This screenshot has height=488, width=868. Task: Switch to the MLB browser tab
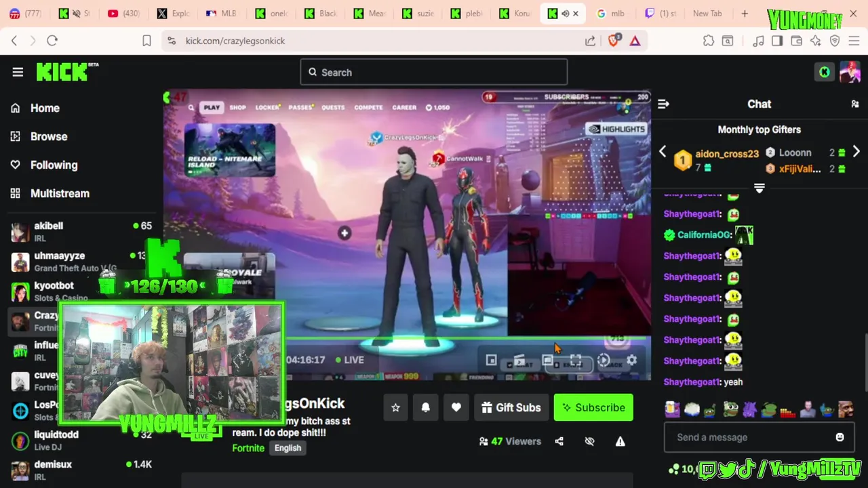click(220, 13)
